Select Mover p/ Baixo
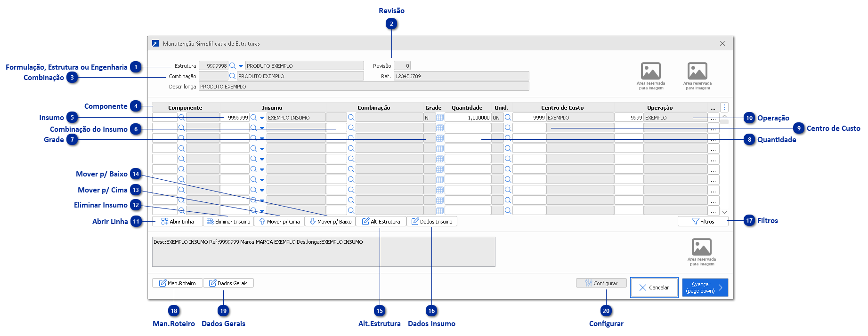 [x=330, y=222]
